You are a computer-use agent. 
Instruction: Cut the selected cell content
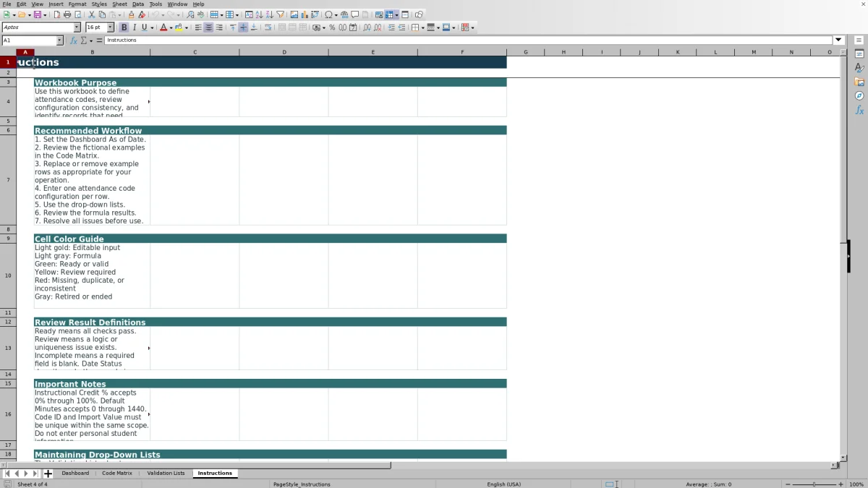[x=92, y=14]
